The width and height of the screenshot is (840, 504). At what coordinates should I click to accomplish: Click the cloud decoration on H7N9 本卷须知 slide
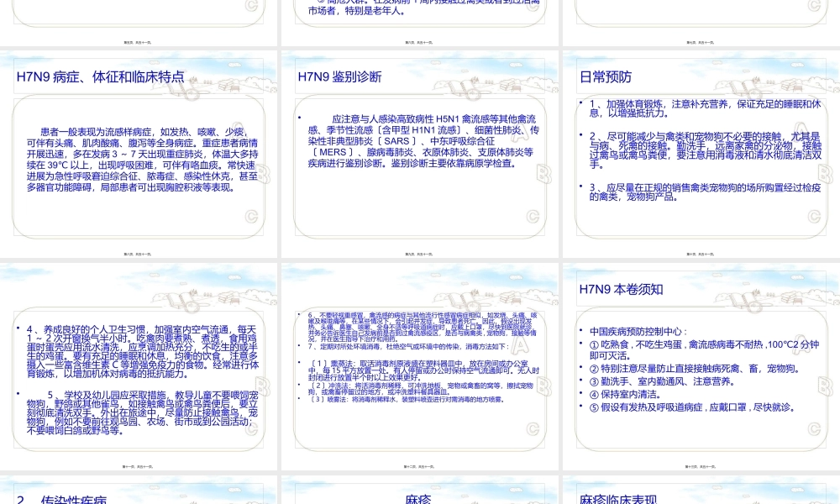click(x=717, y=274)
